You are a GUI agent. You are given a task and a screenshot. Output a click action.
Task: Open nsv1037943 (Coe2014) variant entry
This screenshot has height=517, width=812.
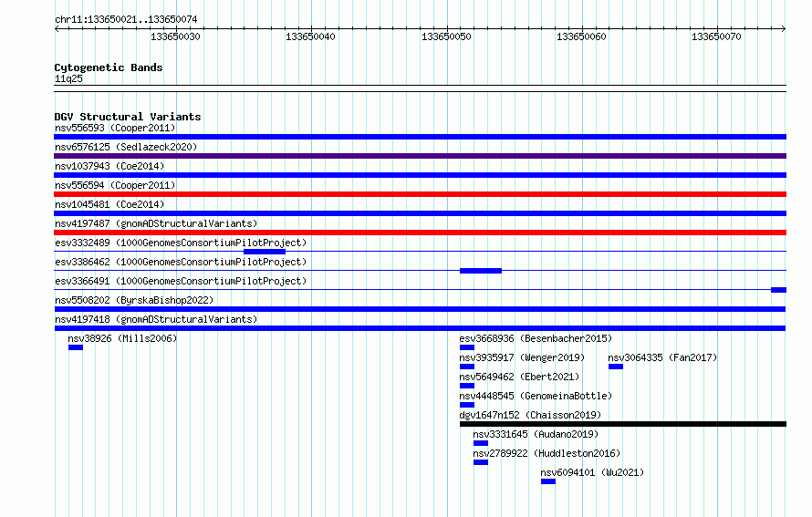point(109,166)
